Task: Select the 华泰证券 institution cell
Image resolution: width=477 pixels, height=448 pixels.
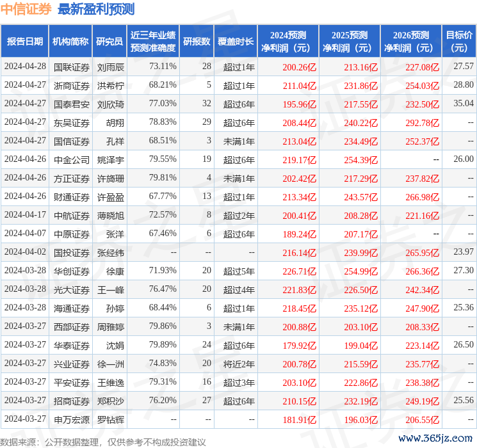Action: [72, 346]
